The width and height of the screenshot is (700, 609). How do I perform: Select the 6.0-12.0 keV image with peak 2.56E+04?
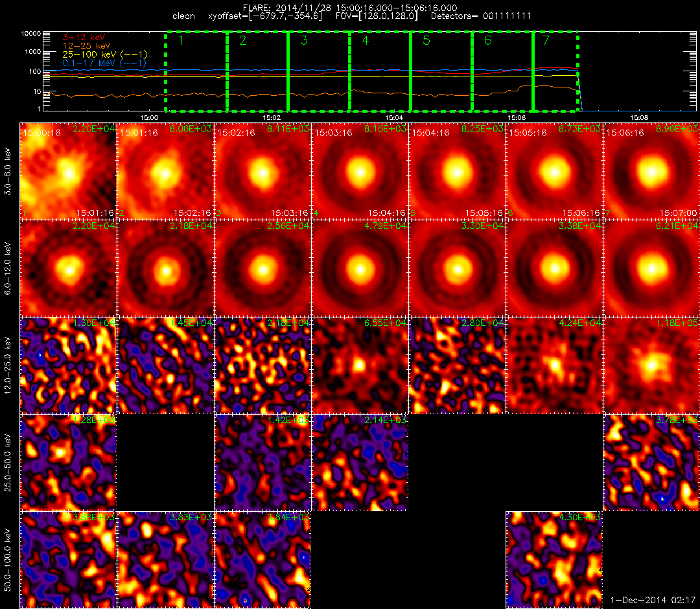(262, 269)
